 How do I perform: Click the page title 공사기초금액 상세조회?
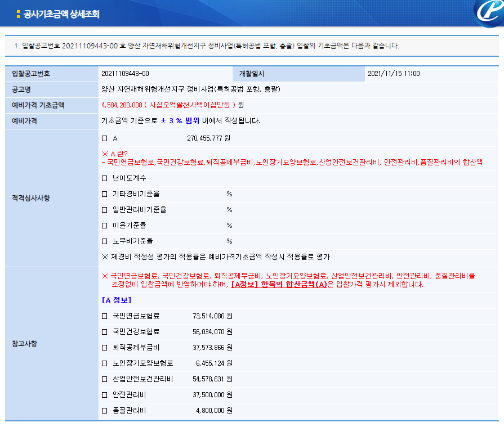[61, 14]
